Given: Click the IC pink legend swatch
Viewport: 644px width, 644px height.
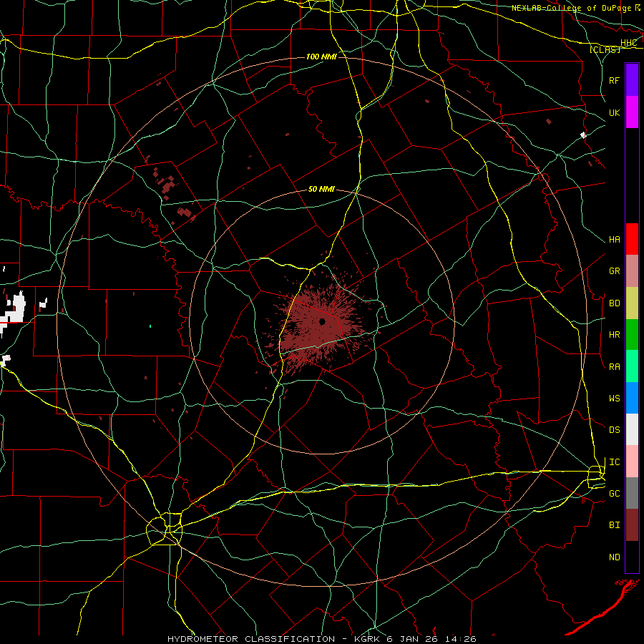Looking at the screenshot, I should pyautogui.click(x=632, y=462).
